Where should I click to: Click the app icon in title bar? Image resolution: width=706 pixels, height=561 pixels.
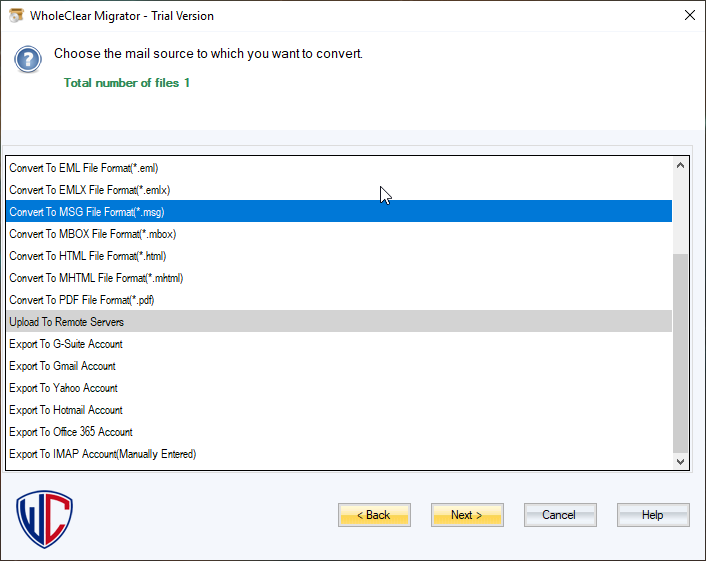point(16,16)
